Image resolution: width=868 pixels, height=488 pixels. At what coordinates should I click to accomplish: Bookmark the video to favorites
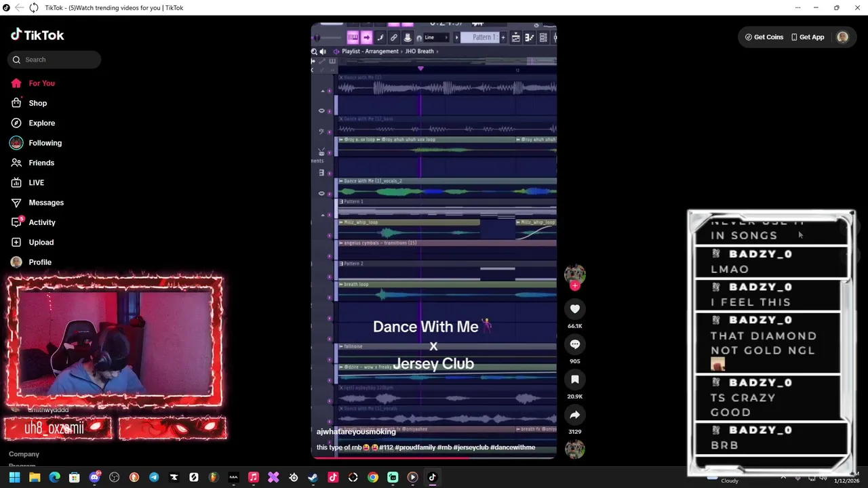pyautogui.click(x=575, y=380)
